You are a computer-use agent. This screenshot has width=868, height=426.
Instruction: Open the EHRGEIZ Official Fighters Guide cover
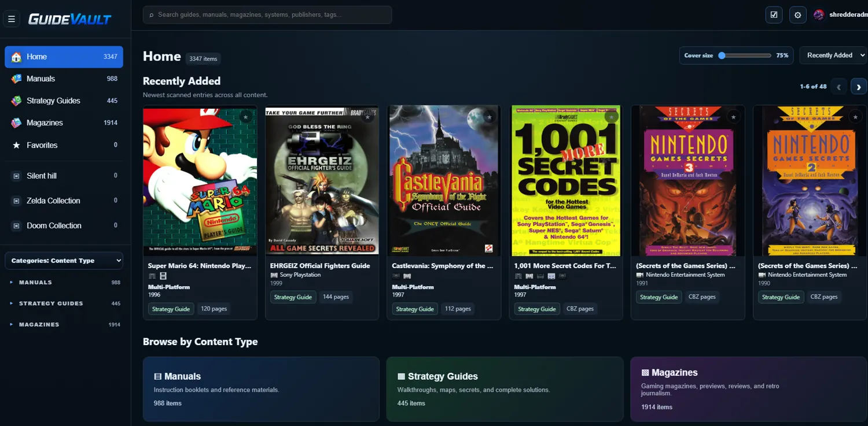[322, 180]
